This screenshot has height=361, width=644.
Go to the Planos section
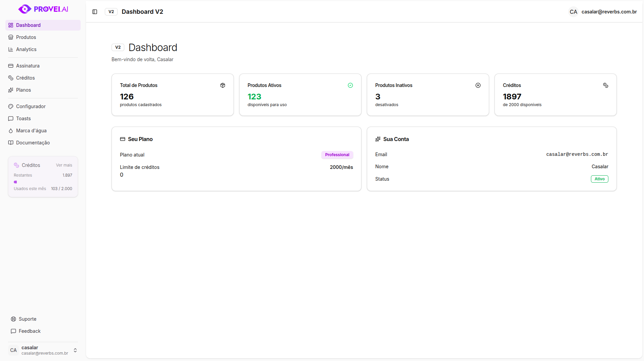[x=23, y=90]
